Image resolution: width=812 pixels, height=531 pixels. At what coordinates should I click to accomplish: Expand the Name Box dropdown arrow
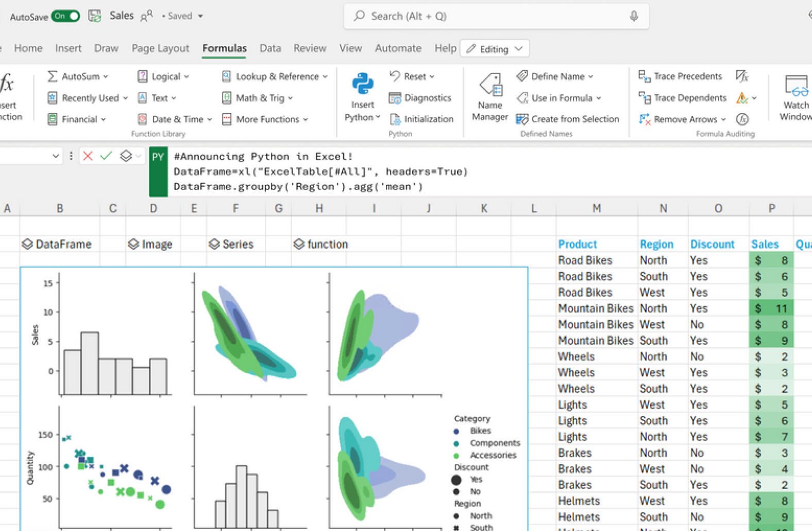56,156
